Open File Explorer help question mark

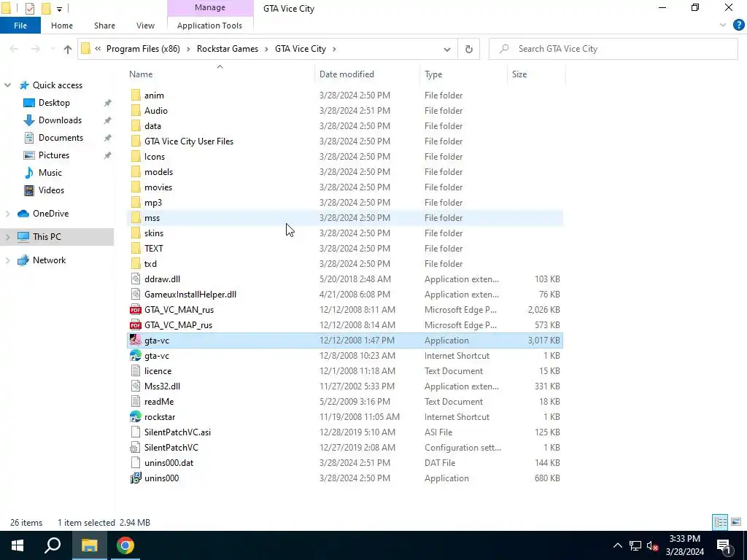738,26
